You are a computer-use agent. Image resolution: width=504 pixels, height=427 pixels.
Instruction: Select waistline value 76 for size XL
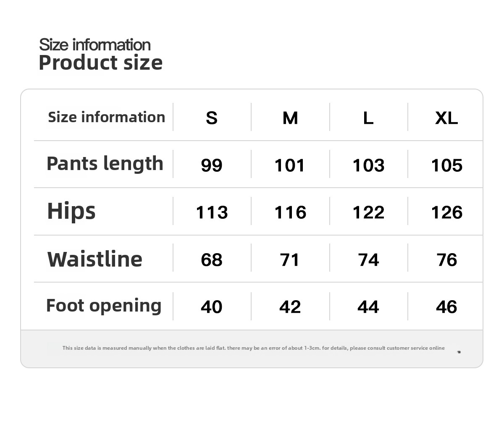pos(446,260)
